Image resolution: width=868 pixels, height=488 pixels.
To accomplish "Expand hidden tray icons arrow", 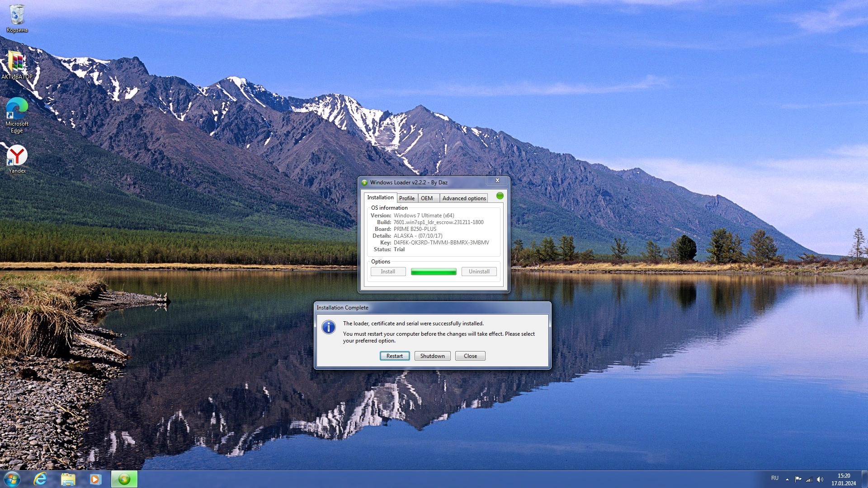I will 787,479.
